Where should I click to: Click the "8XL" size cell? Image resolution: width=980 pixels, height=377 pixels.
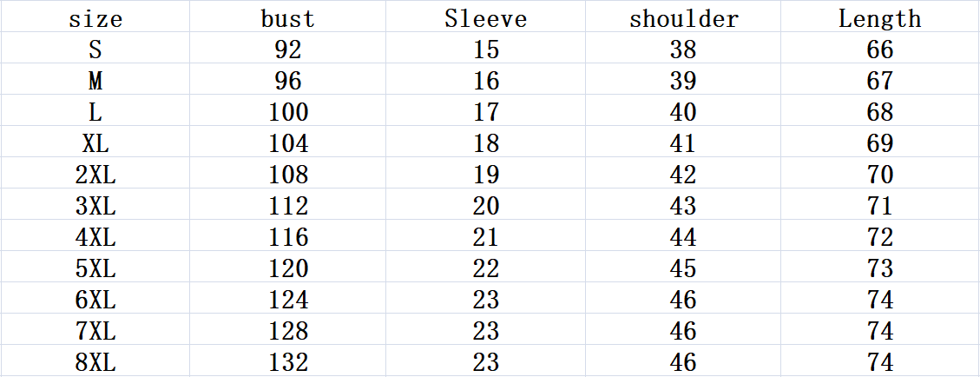(95, 362)
